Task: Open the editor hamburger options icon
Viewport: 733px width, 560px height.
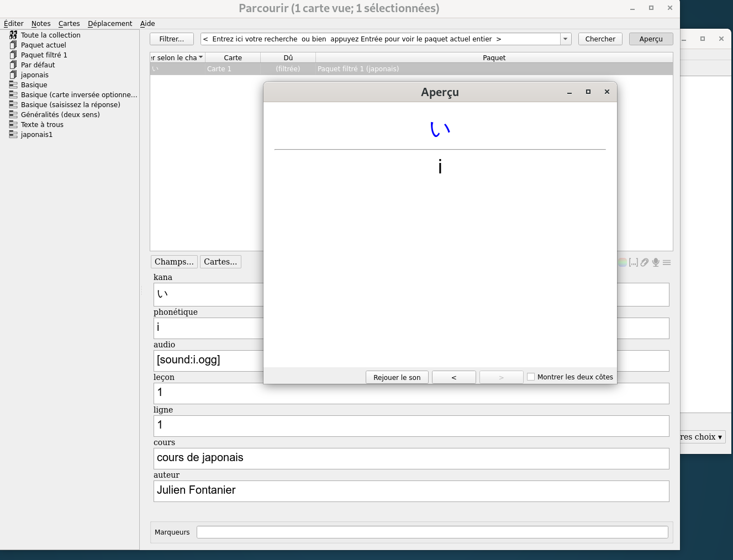Action: pos(667,262)
